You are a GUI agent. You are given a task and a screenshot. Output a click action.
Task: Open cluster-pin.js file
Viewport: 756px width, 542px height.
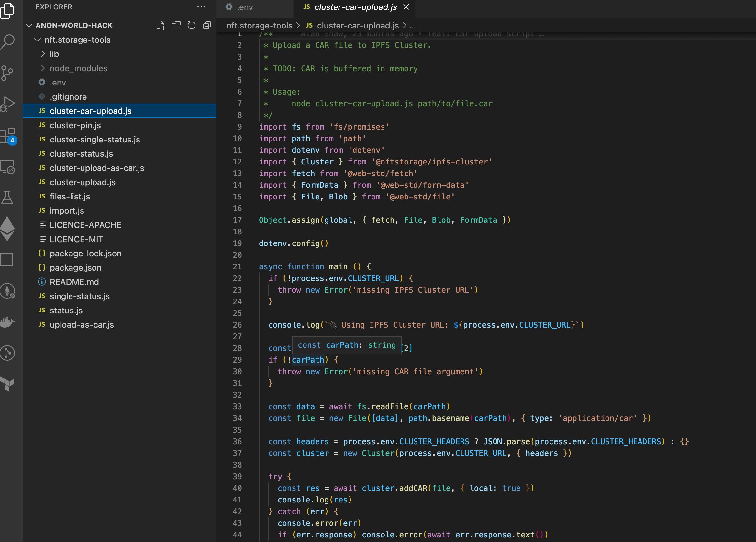tap(120, 125)
